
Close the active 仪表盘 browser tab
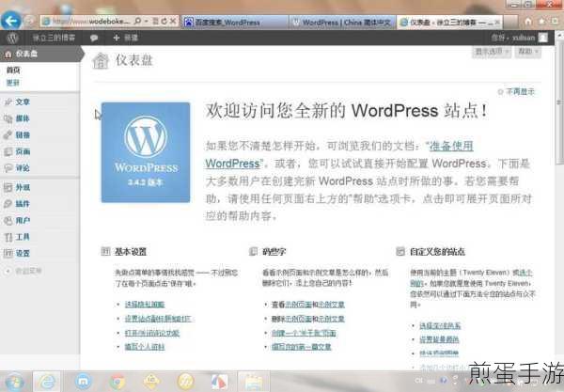[x=497, y=23]
